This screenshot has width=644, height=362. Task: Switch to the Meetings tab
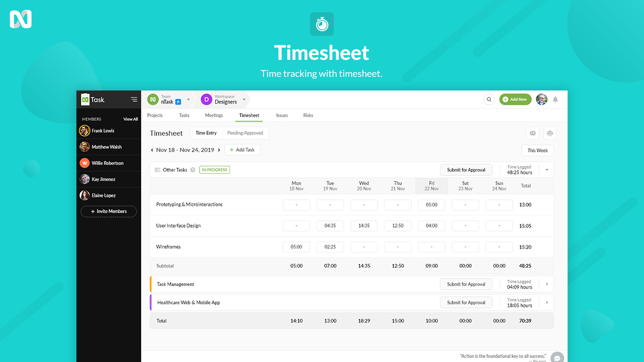coord(214,115)
